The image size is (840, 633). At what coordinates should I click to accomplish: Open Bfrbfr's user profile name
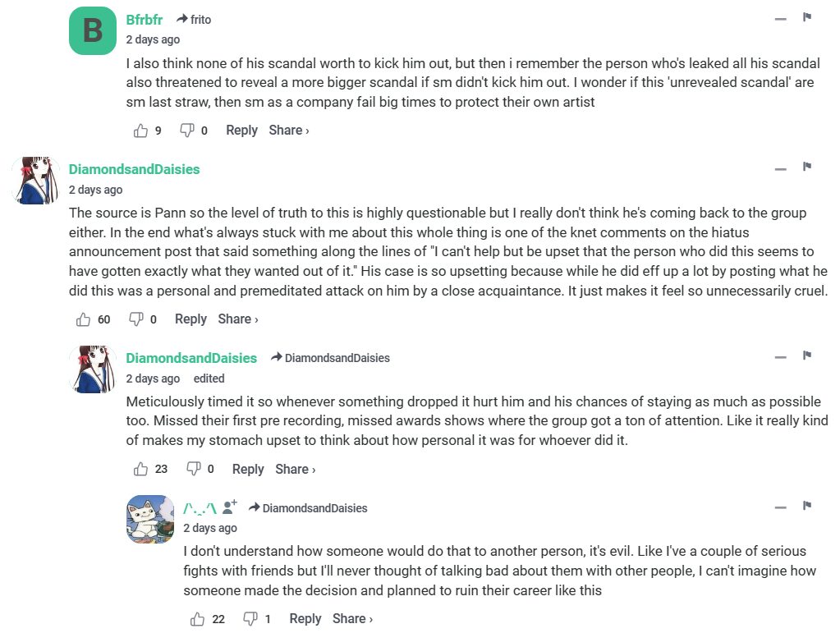pyautogui.click(x=145, y=19)
